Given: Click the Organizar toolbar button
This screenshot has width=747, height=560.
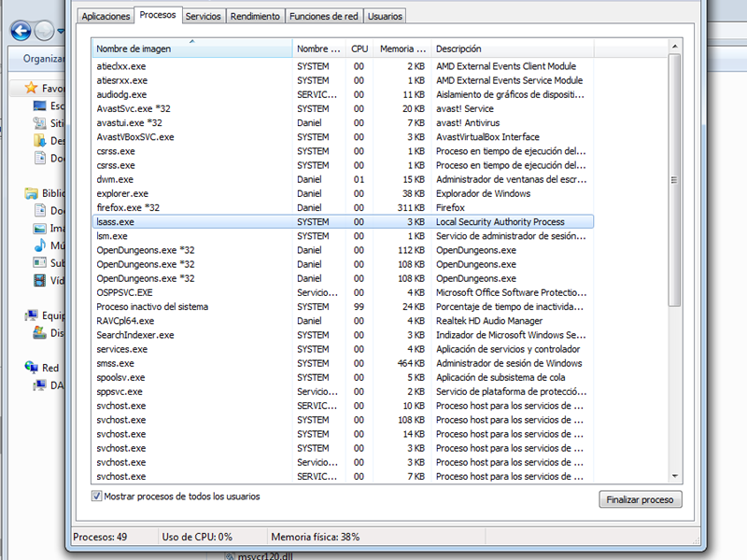Looking at the screenshot, I should tap(43, 58).
